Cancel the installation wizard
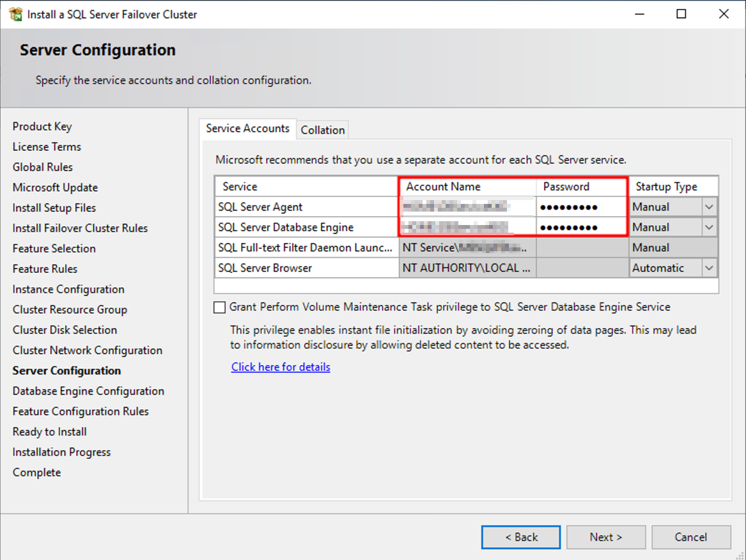The image size is (746, 560). point(691,537)
